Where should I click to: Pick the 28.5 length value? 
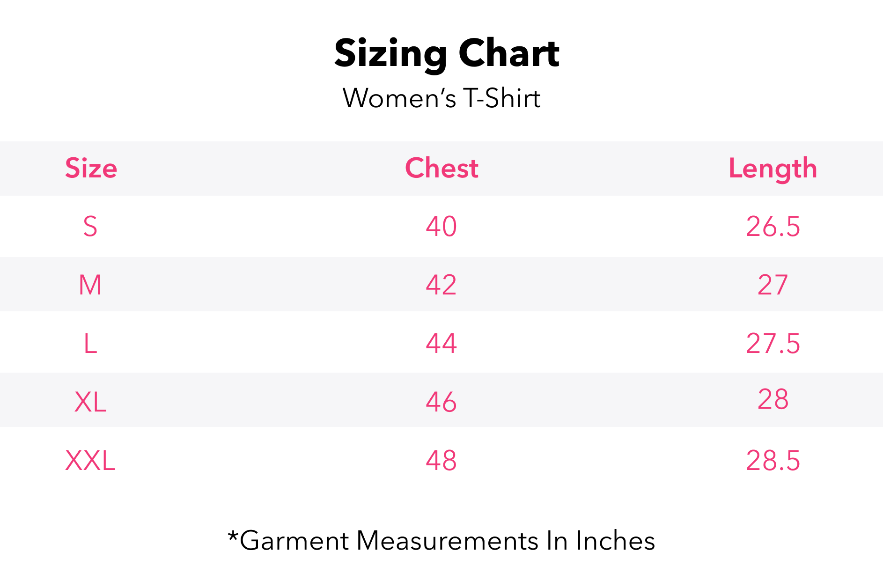click(x=773, y=460)
